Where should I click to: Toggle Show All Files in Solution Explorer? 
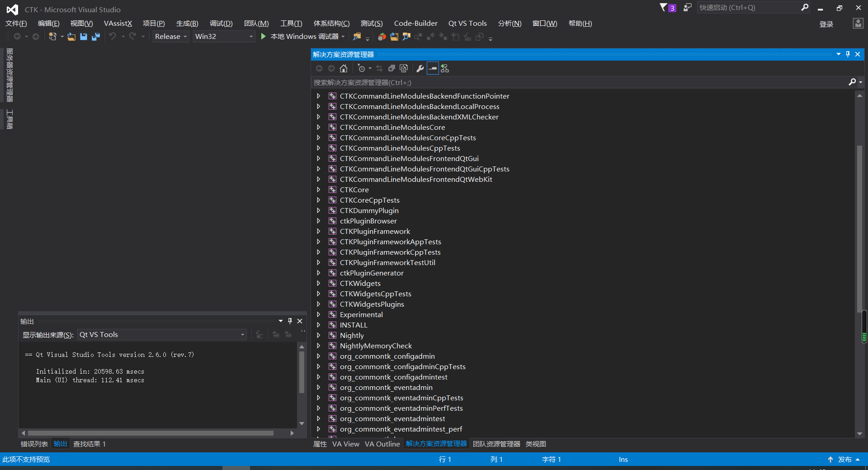coord(404,68)
